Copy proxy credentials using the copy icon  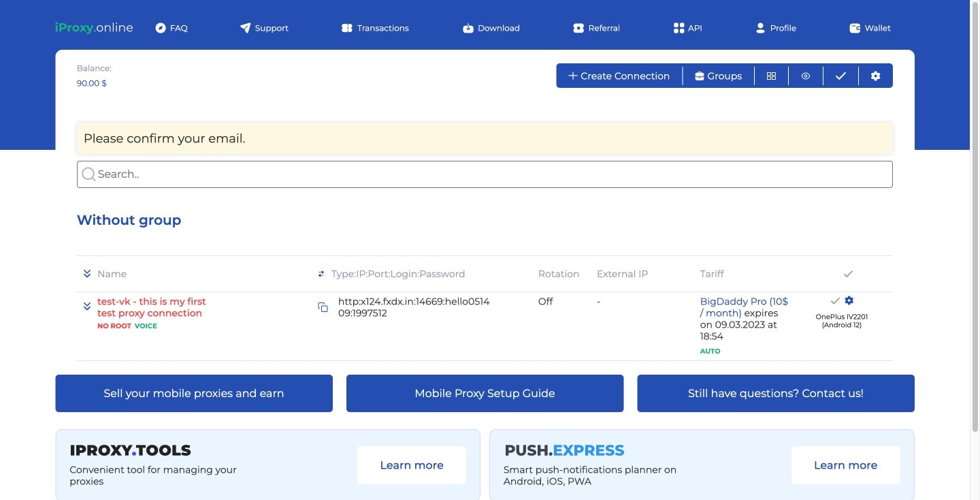tap(323, 307)
